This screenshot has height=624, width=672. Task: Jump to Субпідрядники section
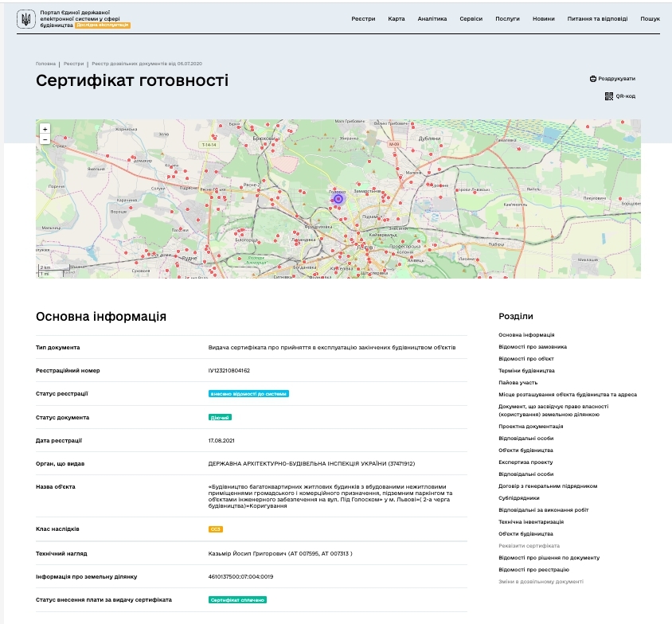pyautogui.click(x=518, y=498)
